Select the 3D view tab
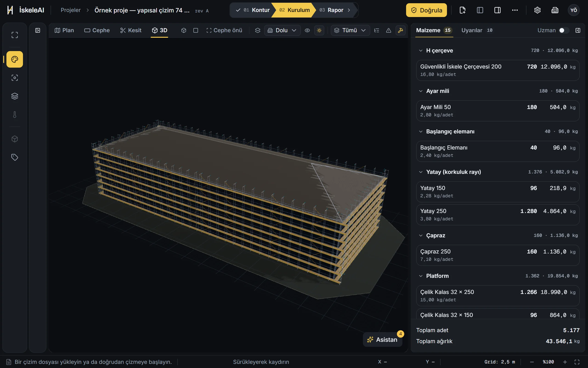588x368 pixels. coord(160,30)
